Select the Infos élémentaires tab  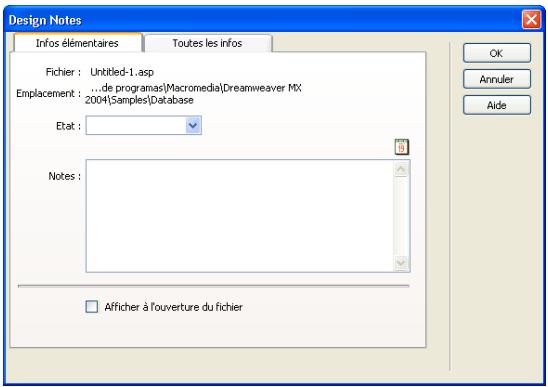77,43
